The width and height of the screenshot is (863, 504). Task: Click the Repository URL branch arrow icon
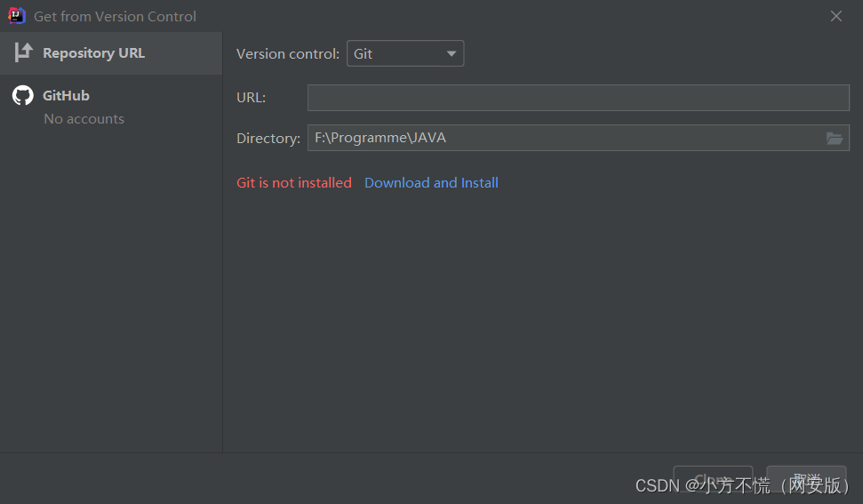(x=24, y=52)
